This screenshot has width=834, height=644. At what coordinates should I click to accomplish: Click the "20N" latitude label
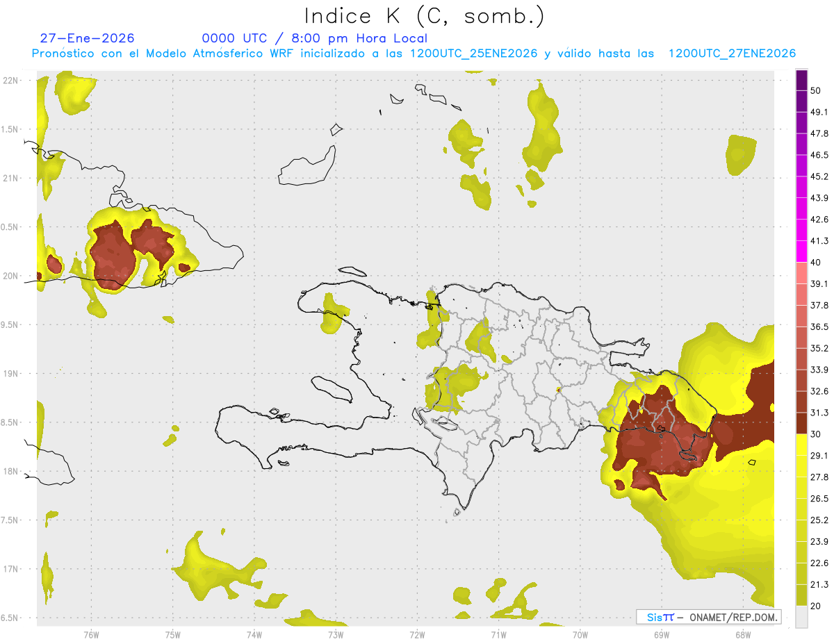tap(11, 276)
